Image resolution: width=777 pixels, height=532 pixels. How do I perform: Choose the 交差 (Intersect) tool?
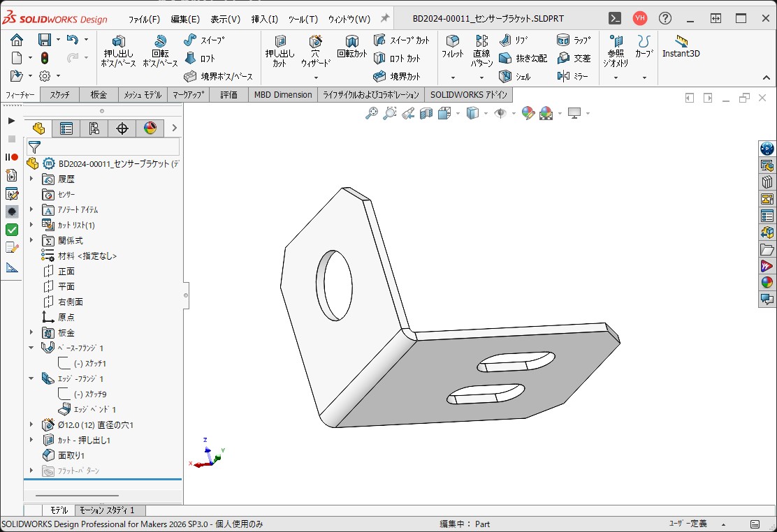pyautogui.click(x=574, y=59)
